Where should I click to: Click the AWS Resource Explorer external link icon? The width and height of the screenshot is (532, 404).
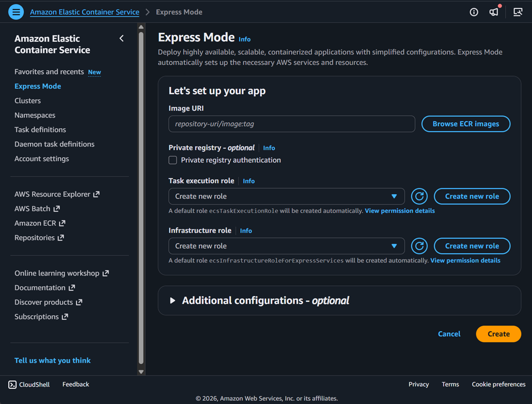tap(96, 194)
